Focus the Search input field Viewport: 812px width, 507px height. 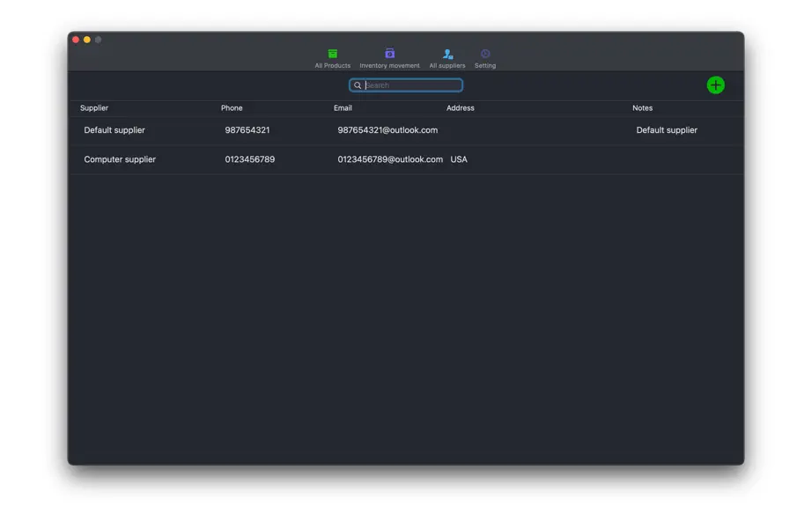point(406,85)
